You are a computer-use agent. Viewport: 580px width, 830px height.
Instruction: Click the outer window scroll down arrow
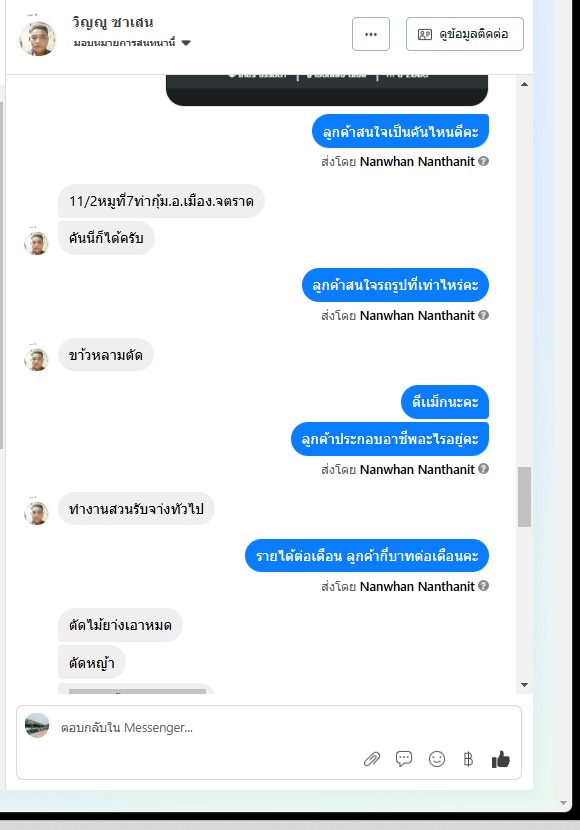(x=564, y=803)
